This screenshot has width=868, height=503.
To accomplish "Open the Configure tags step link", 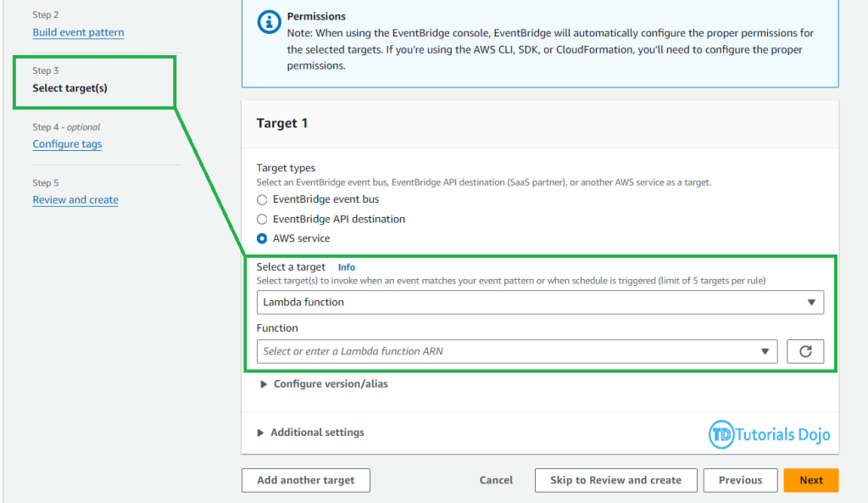I will pyautogui.click(x=67, y=144).
